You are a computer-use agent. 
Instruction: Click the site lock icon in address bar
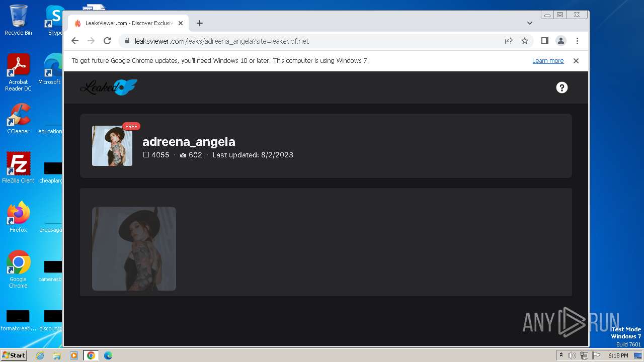(127, 41)
